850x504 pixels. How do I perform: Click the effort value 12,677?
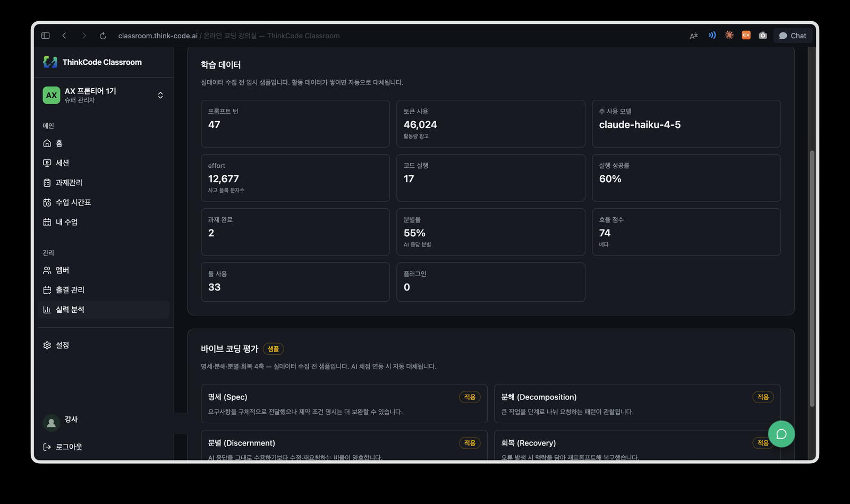[x=223, y=179]
